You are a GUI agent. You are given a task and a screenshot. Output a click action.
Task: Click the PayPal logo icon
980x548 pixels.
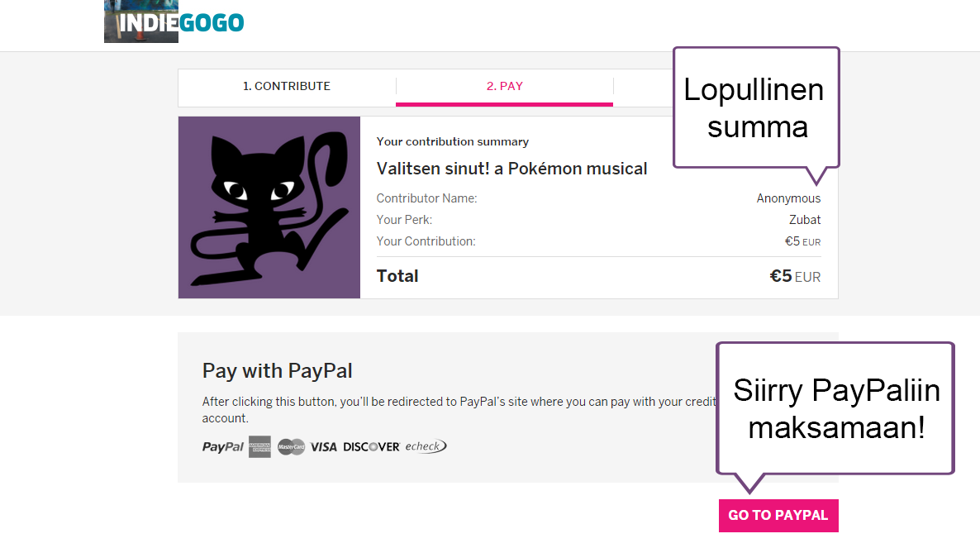pyautogui.click(x=222, y=447)
